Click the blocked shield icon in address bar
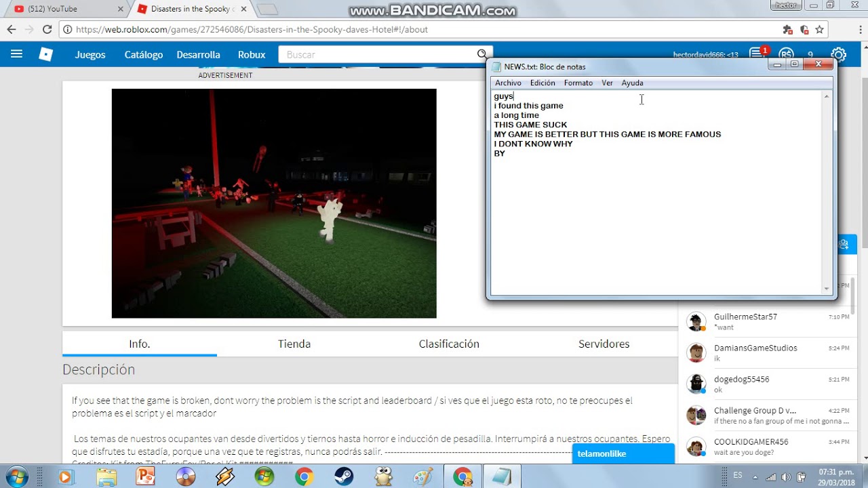Viewport: 868px width, 488px height. (804, 29)
